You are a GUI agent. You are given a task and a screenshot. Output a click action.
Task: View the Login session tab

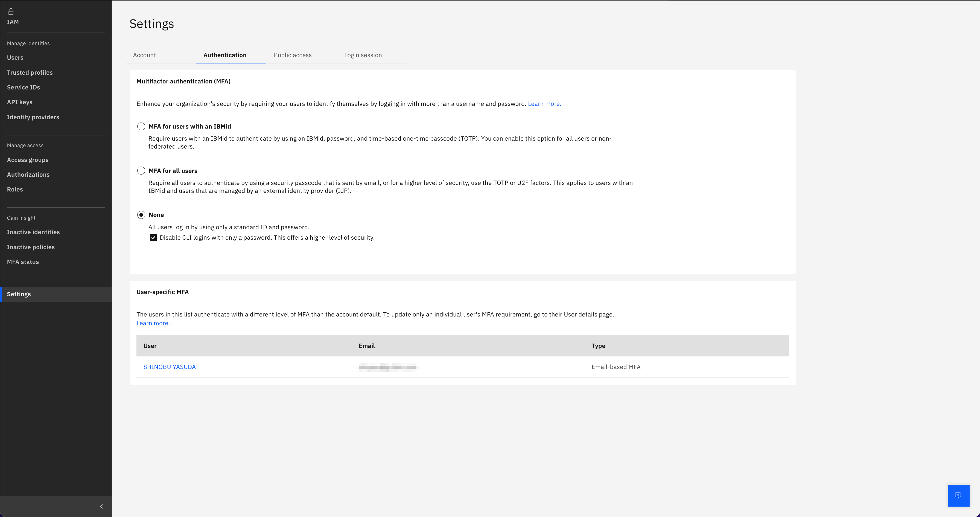pos(363,55)
